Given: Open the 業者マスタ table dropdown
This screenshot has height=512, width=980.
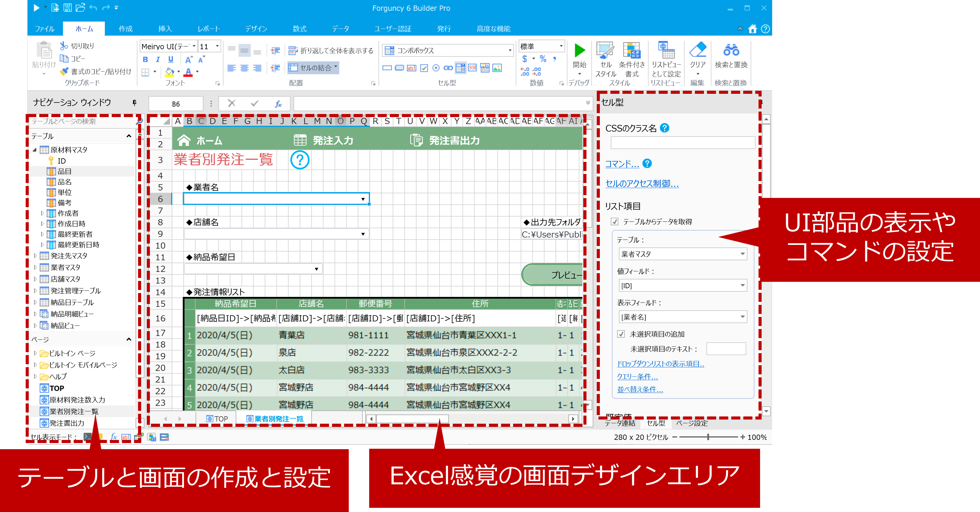Looking at the screenshot, I should click(x=742, y=254).
